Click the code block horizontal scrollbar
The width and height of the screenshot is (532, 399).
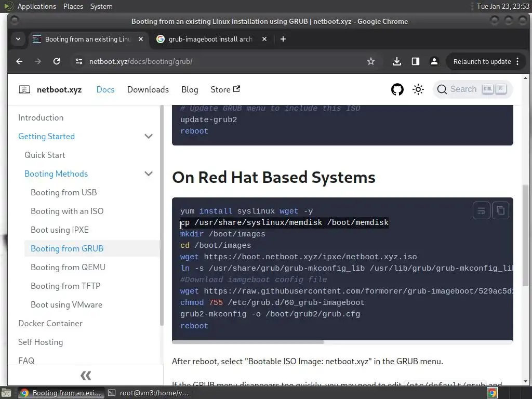pyautogui.click(x=248, y=342)
